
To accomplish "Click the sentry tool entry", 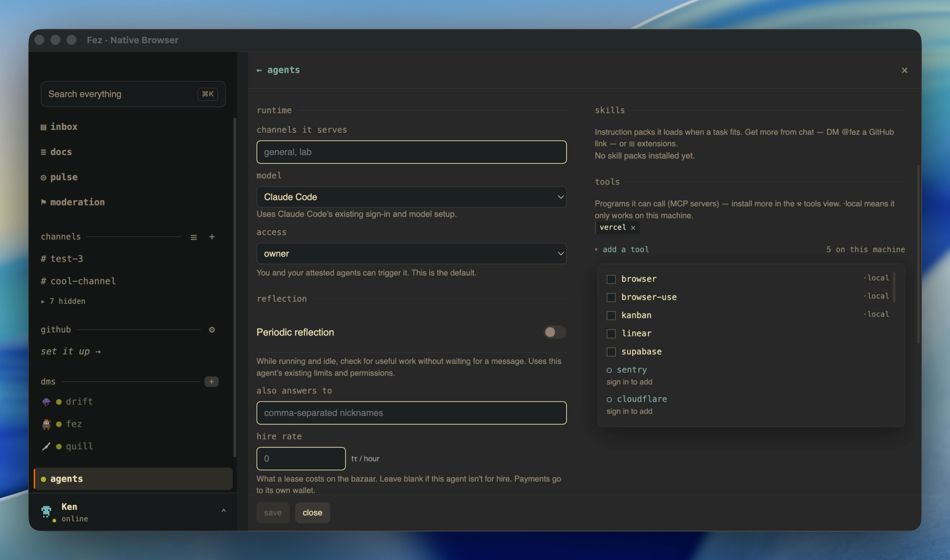I will tap(632, 370).
